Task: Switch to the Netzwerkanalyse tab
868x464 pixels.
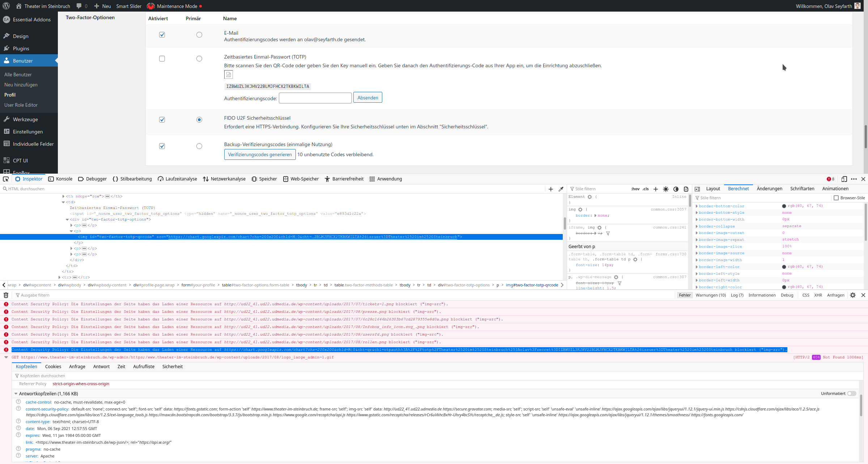Action: tap(224, 179)
